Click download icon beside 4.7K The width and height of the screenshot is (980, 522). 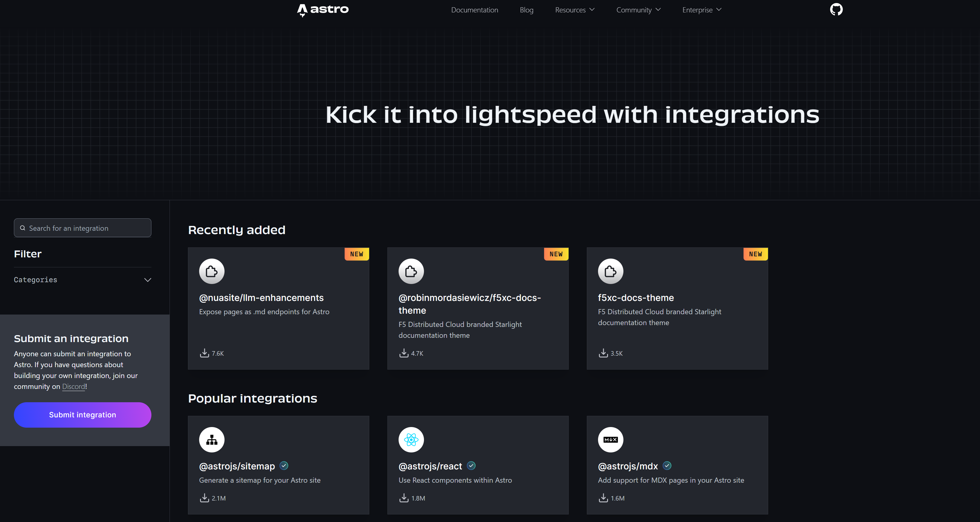pos(404,353)
